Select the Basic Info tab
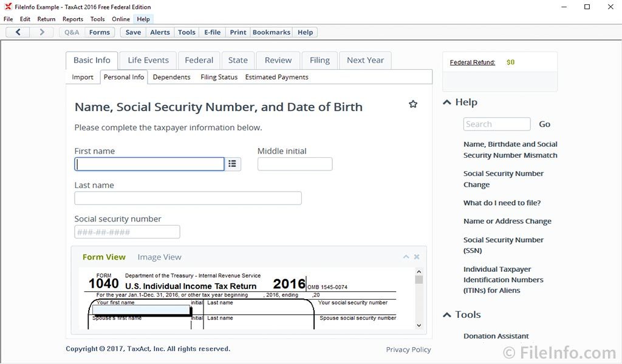Image resolution: width=622 pixels, height=364 pixels. click(92, 60)
